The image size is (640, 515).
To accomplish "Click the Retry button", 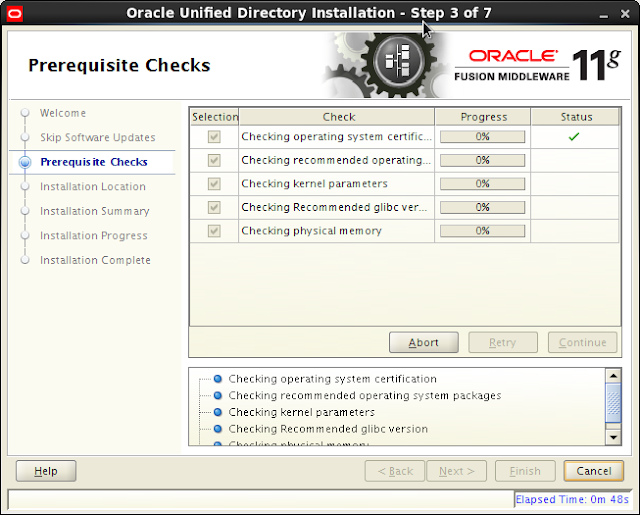I will tap(503, 342).
